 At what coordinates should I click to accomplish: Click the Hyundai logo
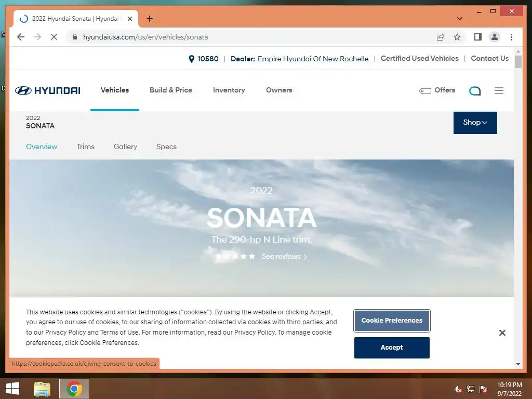pos(48,90)
